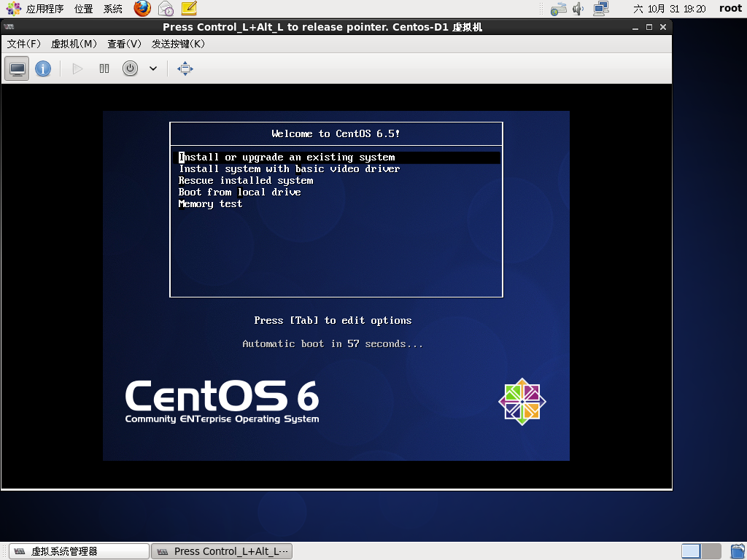
Task: Open the clock showing 六 10月 31 19:20
Action: pos(670,9)
